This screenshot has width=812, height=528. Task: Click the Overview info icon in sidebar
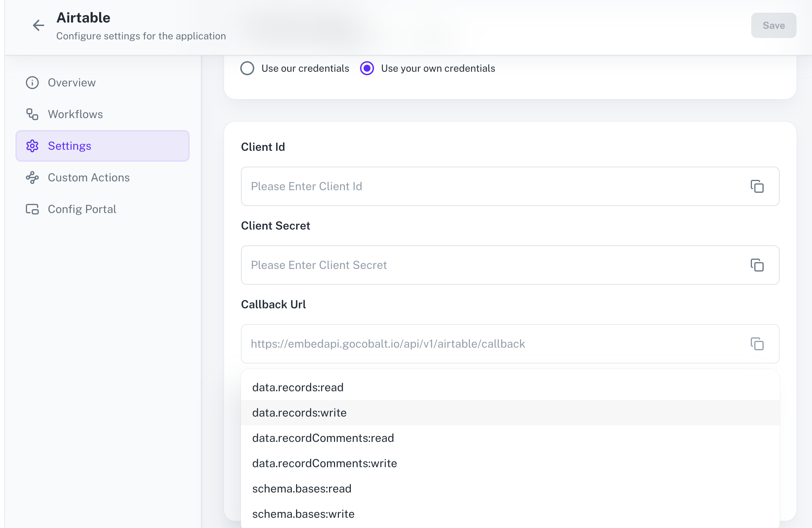[x=32, y=83]
